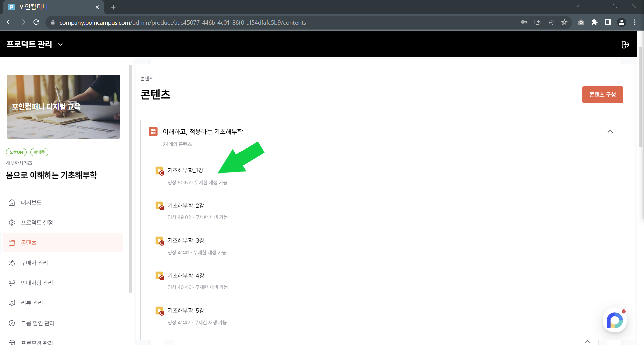Open the Chrome three-dot menu

click(635, 22)
